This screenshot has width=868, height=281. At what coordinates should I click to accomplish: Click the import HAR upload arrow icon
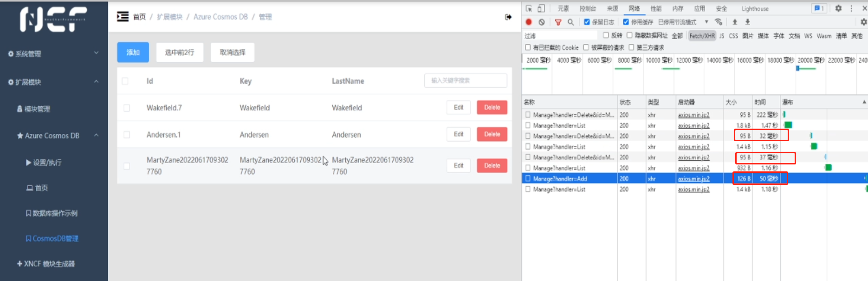pyautogui.click(x=735, y=22)
